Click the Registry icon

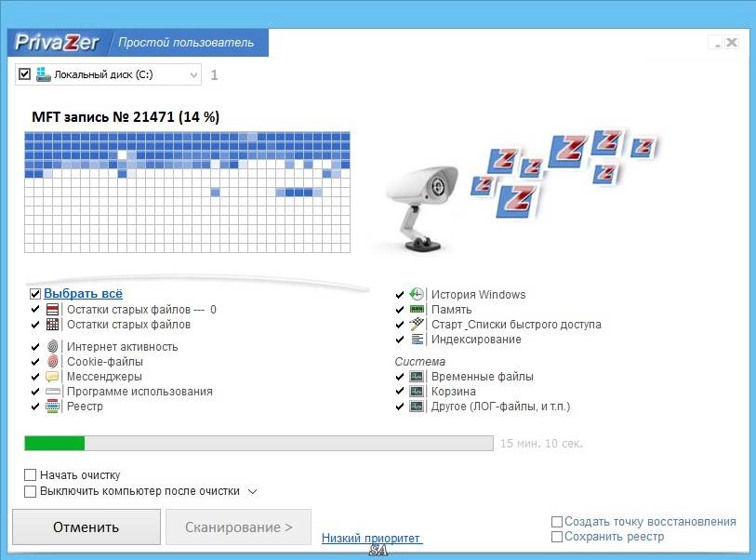click(53, 407)
